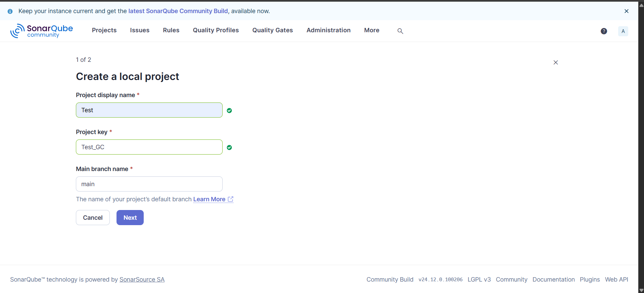
Task: Close the Create a local project form
Action: click(x=556, y=62)
